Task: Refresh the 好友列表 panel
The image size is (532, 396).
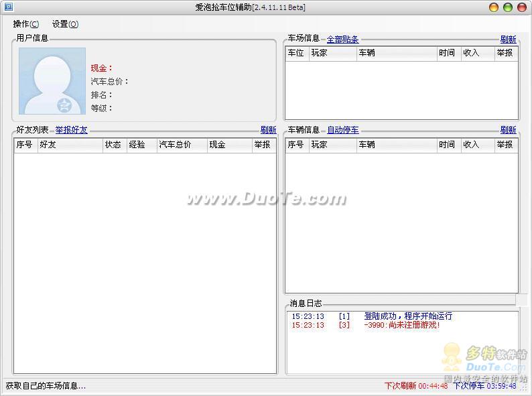Action: coord(269,129)
